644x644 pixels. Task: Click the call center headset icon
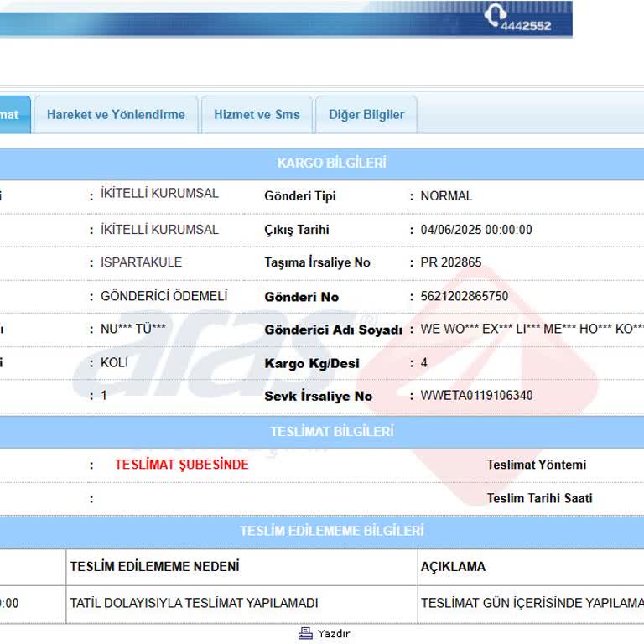point(495,15)
